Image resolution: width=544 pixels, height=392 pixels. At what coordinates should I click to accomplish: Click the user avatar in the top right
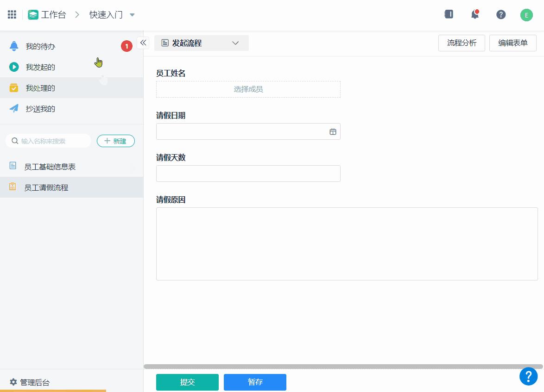pyautogui.click(x=526, y=14)
